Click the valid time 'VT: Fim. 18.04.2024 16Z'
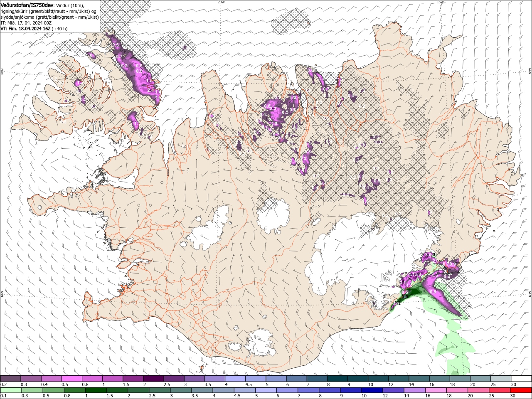The height and width of the screenshot is (399, 532). point(25,29)
